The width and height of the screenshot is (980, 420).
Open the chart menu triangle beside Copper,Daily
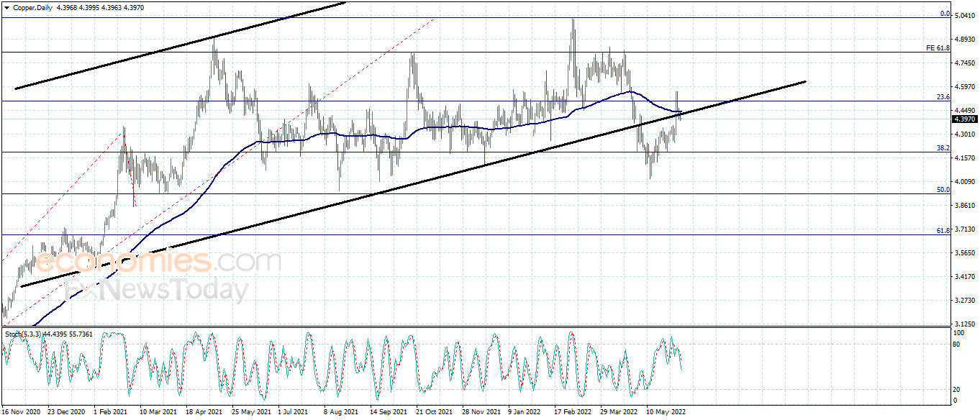point(7,7)
